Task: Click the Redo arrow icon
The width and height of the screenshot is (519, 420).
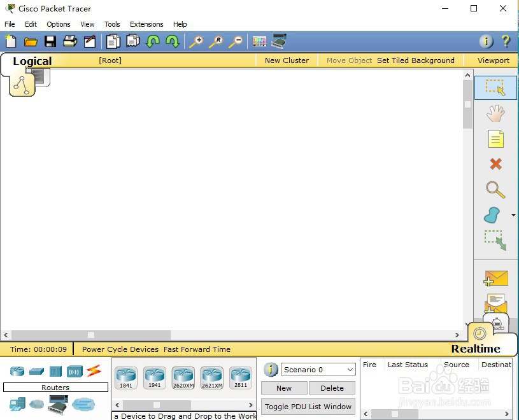Action: [173, 41]
